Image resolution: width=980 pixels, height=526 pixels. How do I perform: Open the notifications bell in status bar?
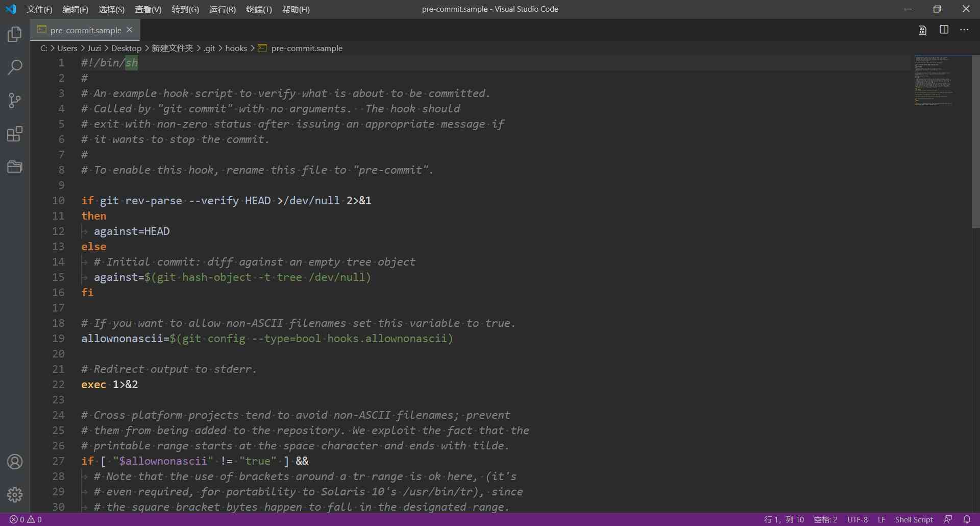click(x=967, y=519)
